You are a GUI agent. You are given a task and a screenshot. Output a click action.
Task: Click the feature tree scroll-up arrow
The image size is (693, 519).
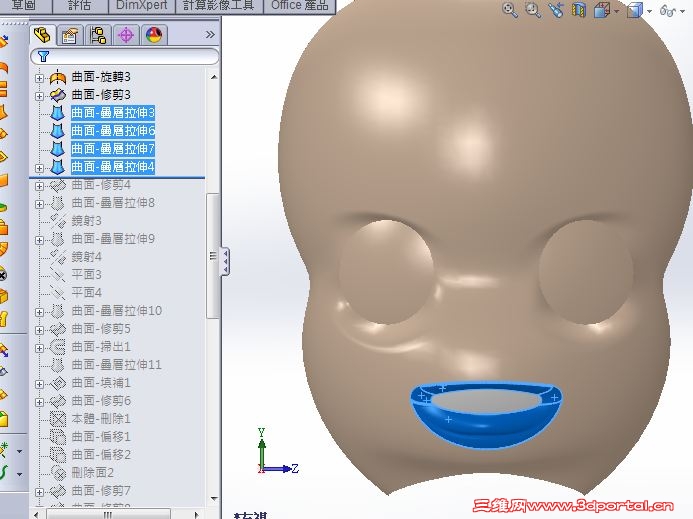pyautogui.click(x=214, y=77)
